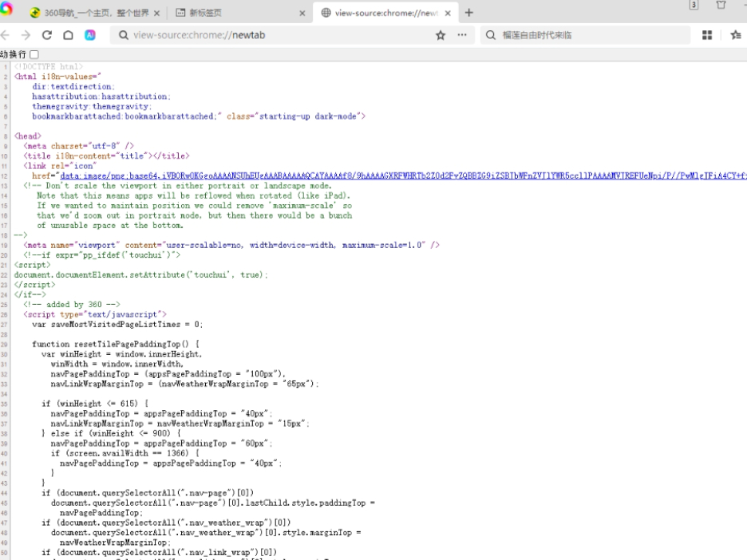
Task: Click the 'if (winHeight <= 615)' line
Action: pyautogui.click(x=95, y=404)
